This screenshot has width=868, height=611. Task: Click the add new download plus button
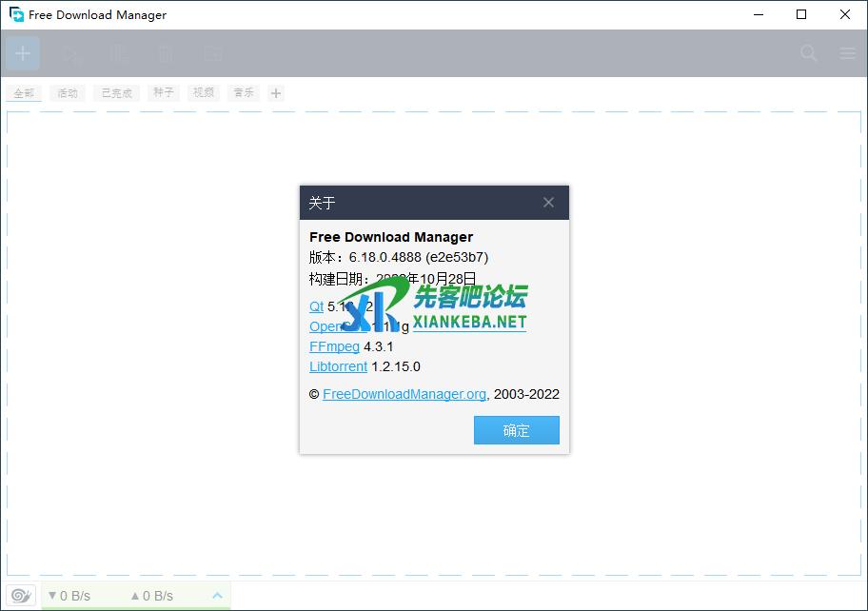point(23,53)
